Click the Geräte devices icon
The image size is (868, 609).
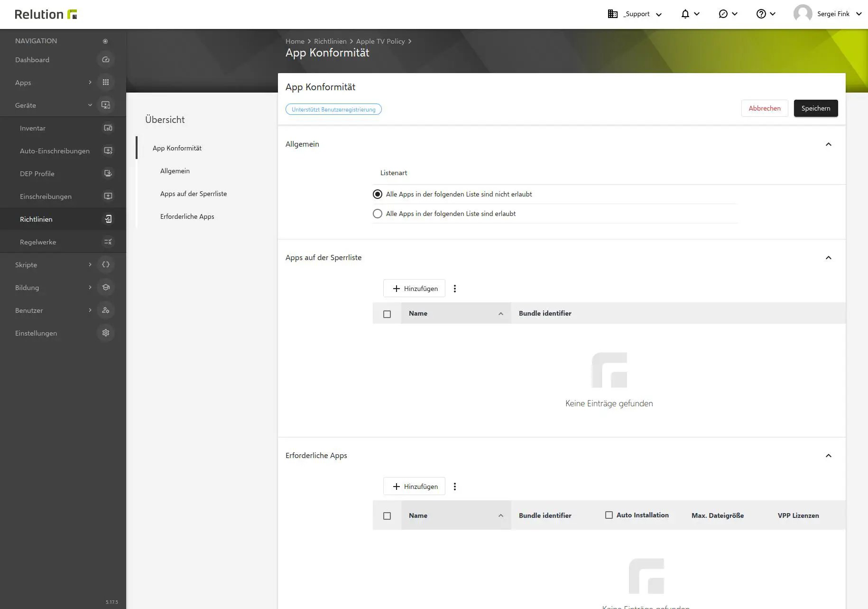[x=106, y=105]
